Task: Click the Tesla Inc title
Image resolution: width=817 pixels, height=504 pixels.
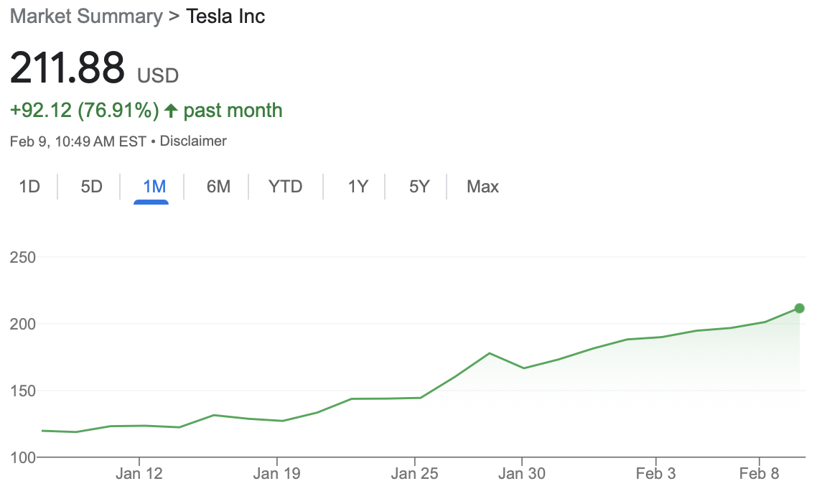Action: point(225,17)
